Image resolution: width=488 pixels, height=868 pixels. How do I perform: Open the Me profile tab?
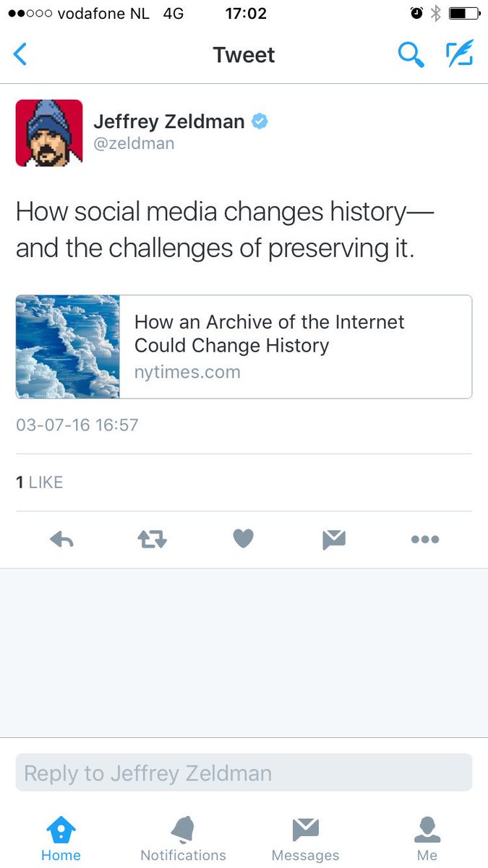pyautogui.click(x=427, y=839)
